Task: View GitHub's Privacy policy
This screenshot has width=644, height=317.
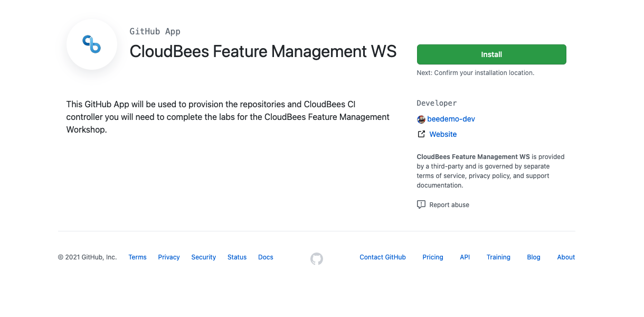Action: pyautogui.click(x=168, y=257)
